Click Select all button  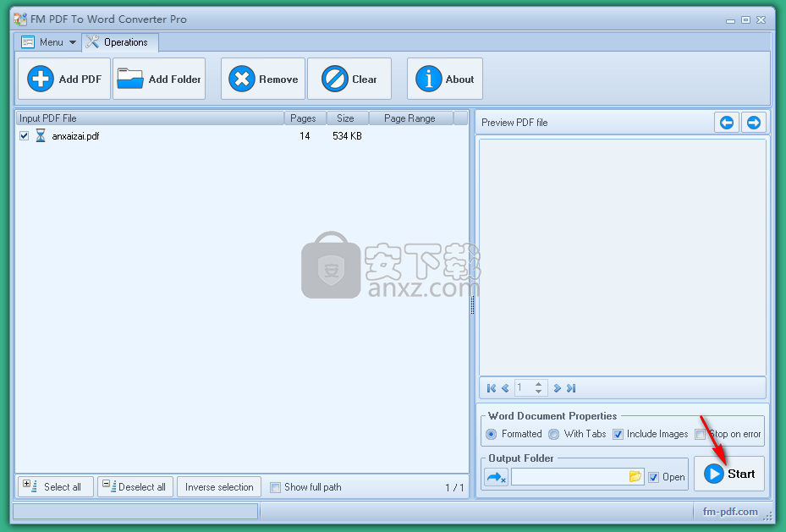click(56, 487)
